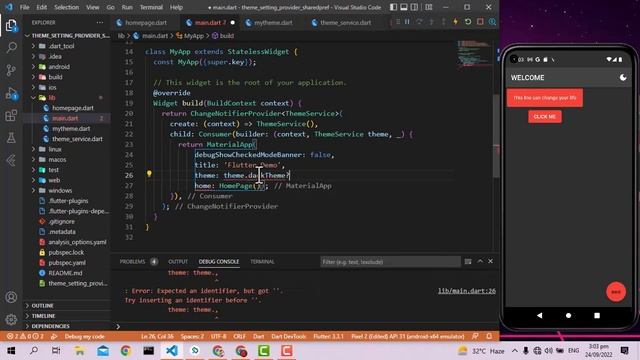Open Source Control view
Screen dimensions: 640x360
(11, 70)
